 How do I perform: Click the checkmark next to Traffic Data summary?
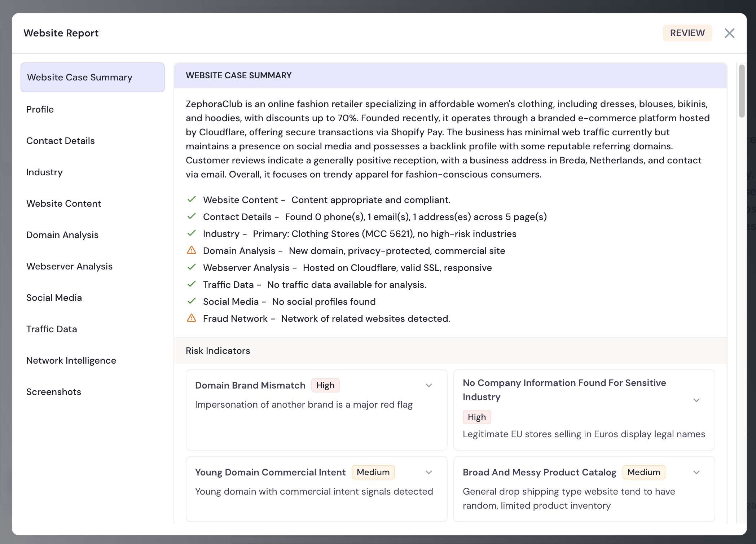pyautogui.click(x=192, y=284)
